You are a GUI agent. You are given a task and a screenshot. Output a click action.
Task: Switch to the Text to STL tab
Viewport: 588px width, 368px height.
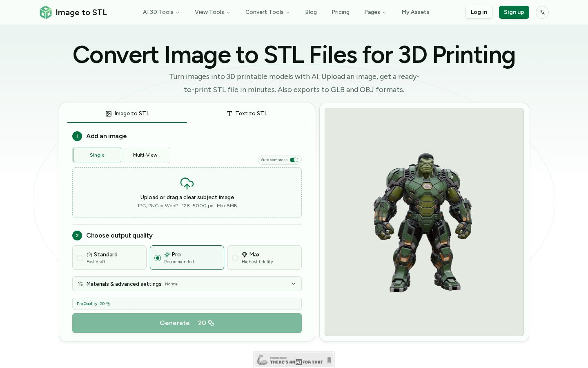pos(247,114)
